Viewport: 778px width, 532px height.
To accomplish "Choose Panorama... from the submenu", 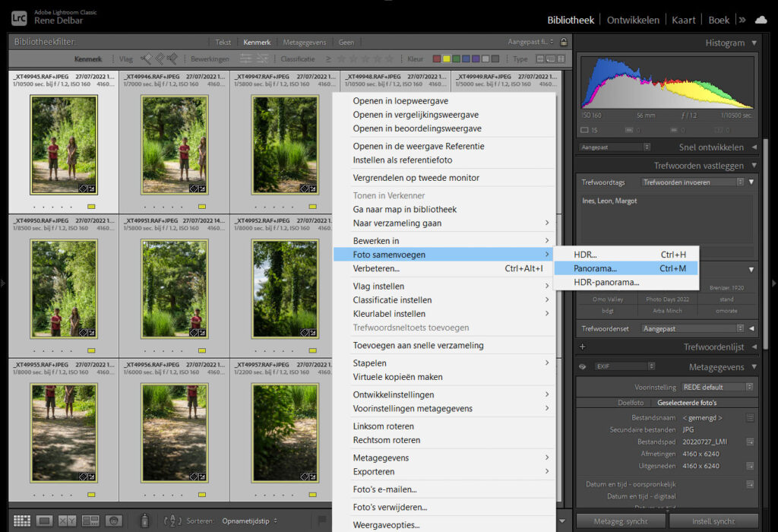I will point(626,268).
